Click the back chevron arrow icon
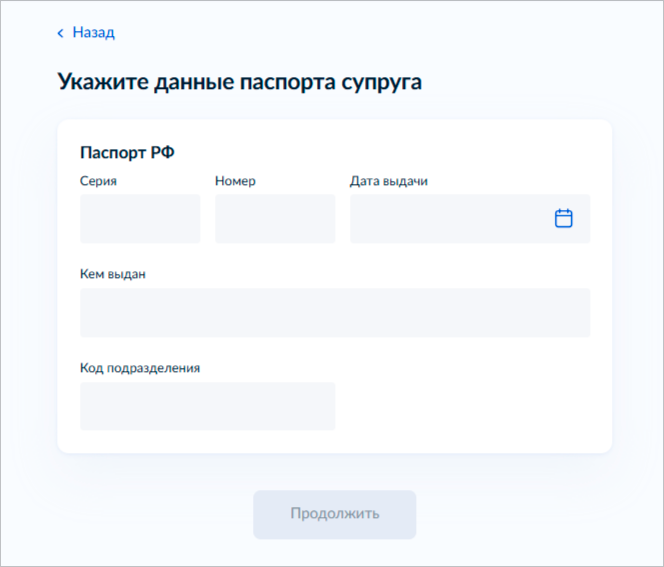664x567 pixels. pos(61,33)
